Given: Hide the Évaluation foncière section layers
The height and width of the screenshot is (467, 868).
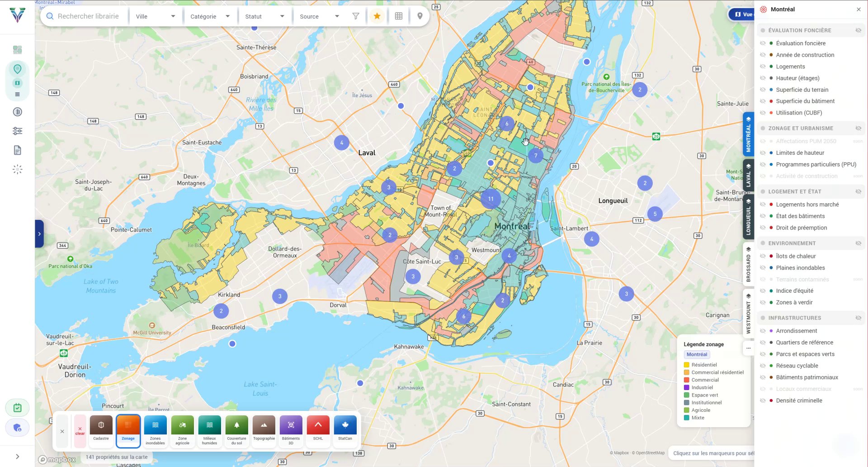Looking at the screenshot, I should (x=859, y=30).
